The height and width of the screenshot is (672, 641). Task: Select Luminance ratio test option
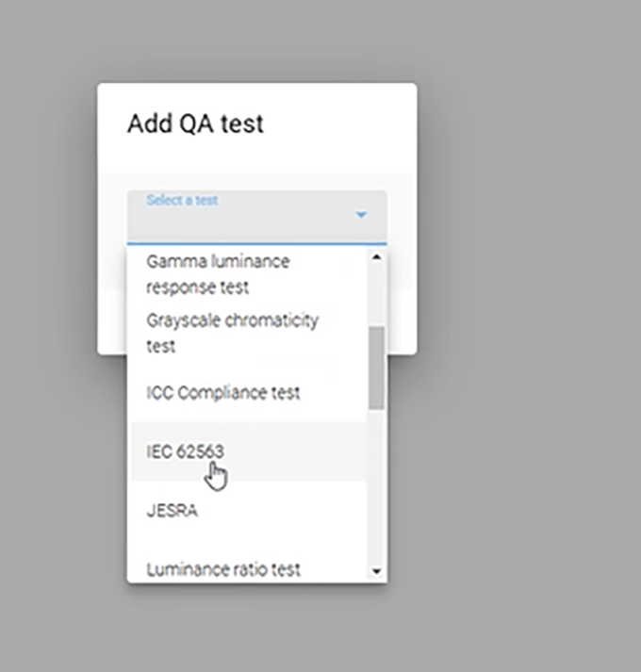coord(223,569)
